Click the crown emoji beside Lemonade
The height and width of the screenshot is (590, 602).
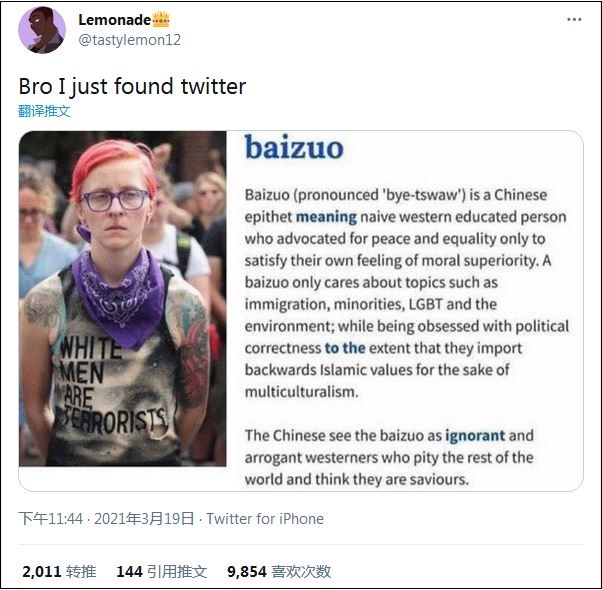[161, 19]
